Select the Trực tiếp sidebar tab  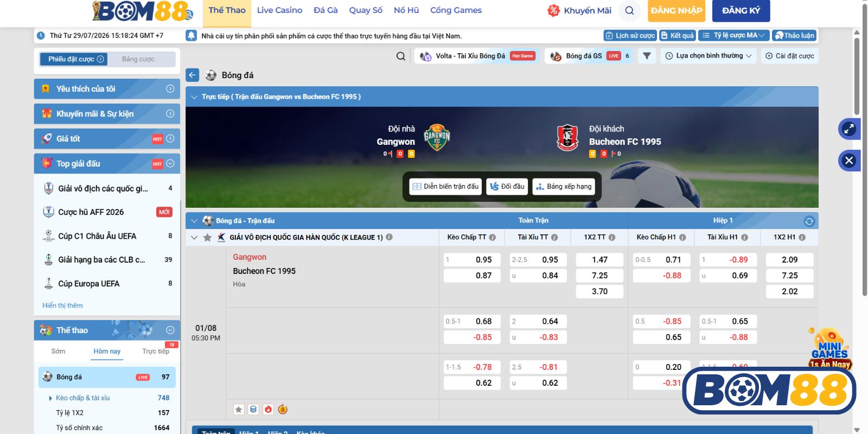point(156,352)
